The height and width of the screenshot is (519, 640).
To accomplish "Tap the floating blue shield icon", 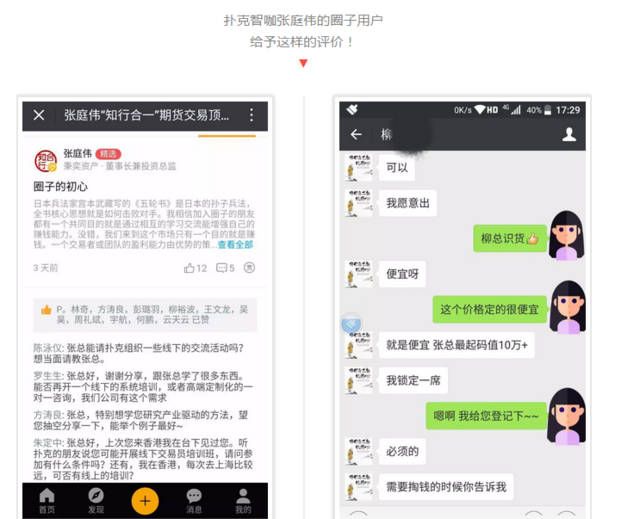I will coord(351,324).
